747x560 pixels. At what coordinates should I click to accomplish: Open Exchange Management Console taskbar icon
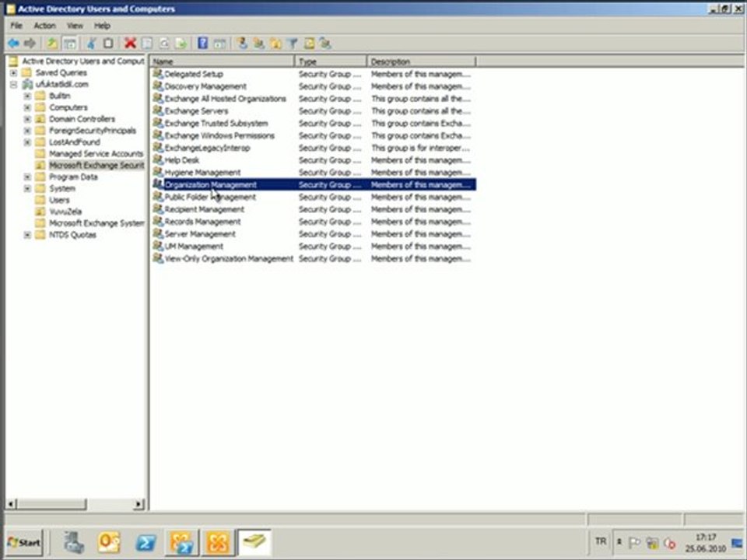(x=218, y=542)
